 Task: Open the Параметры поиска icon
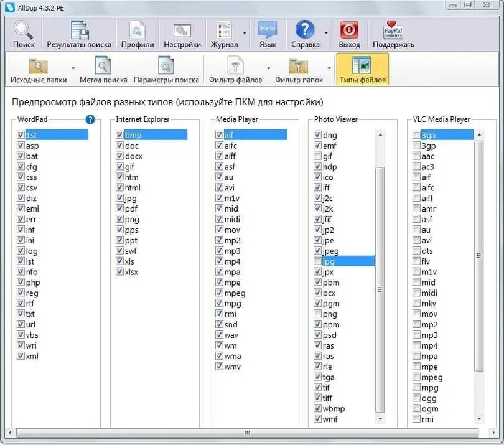click(x=166, y=65)
